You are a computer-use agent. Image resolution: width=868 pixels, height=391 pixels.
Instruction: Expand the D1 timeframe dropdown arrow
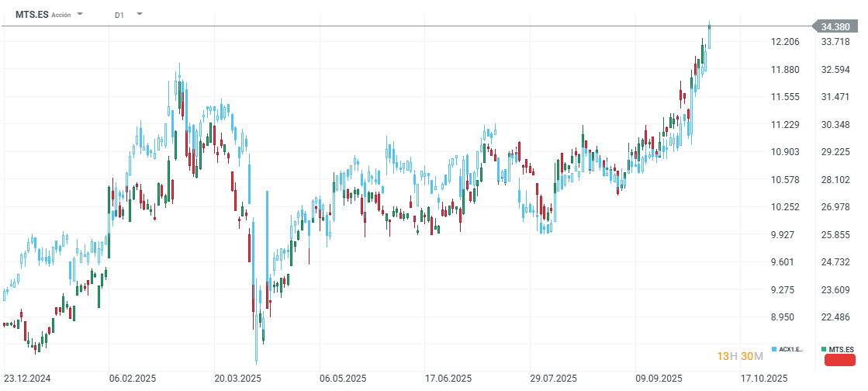coord(139,14)
